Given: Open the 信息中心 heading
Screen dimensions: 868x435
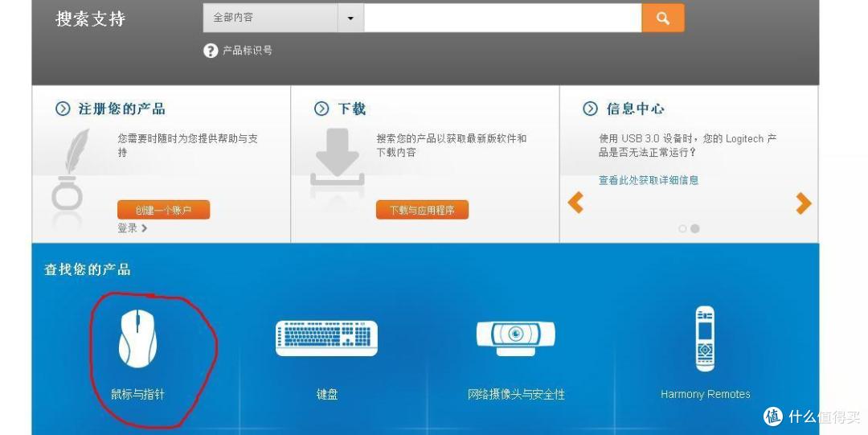Looking at the screenshot, I should pyautogui.click(x=636, y=109).
